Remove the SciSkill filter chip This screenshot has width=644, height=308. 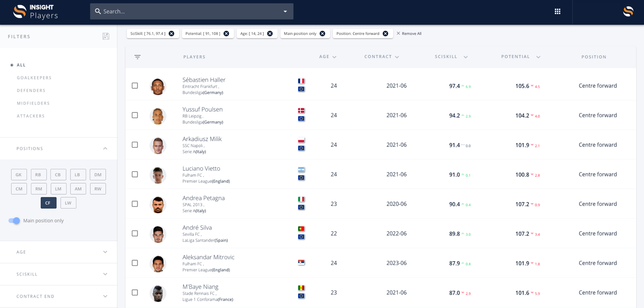click(171, 33)
